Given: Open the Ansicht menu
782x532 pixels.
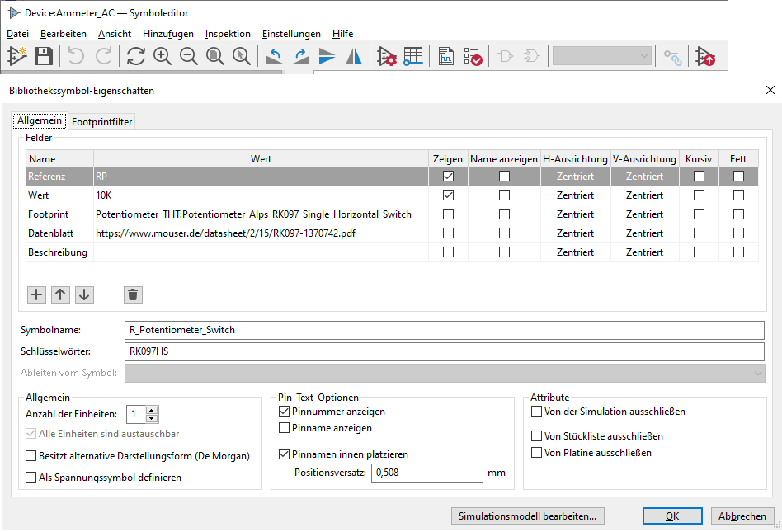Looking at the screenshot, I should (x=114, y=34).
